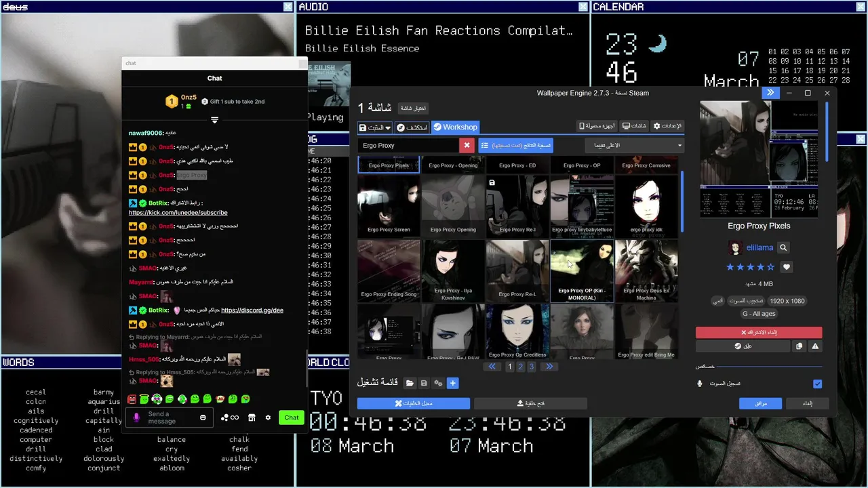The height and width of the screenshot is (488, 868).
Task: Click username nawaf9006 in chat
Action: [146, 133]
